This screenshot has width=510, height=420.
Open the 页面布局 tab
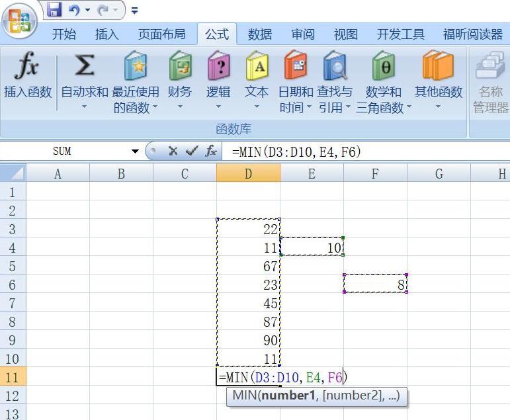click(161, 34)
